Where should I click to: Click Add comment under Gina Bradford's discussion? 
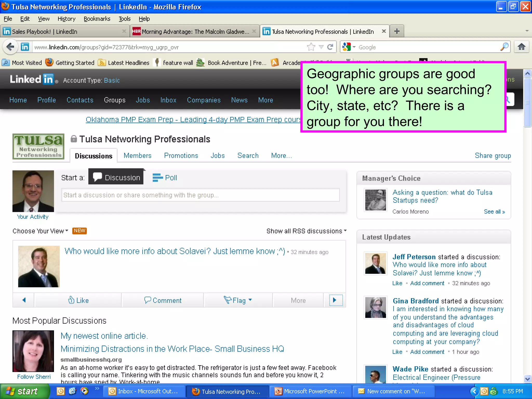coord(427,352)
